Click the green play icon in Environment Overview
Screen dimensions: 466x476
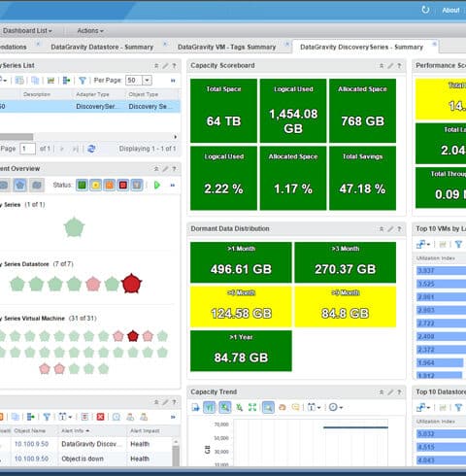(x=157, y=186)
